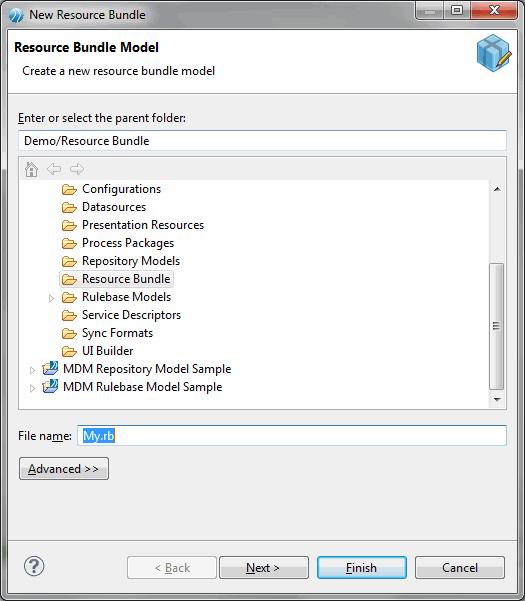Expand MDM Rulebase Model Sample tree node
This screenshot has width=525, height=601.
click(x=32, y=388)
